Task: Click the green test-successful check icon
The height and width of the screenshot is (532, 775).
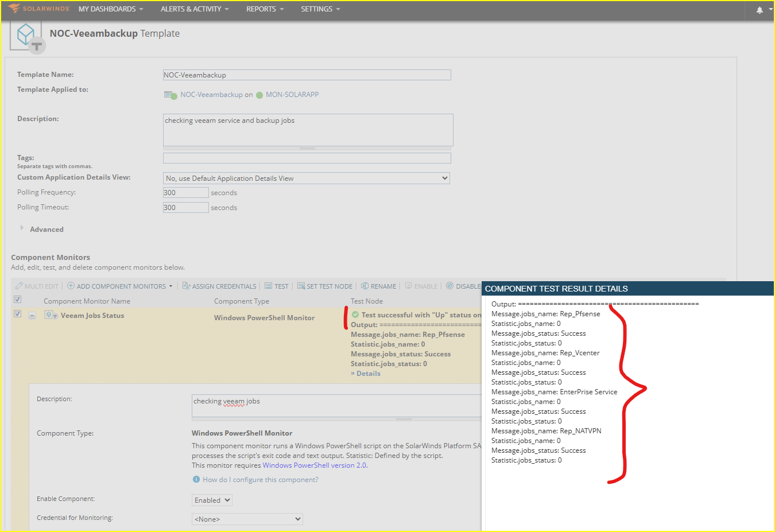Action: pyautogui.click(x=355, y=314)
